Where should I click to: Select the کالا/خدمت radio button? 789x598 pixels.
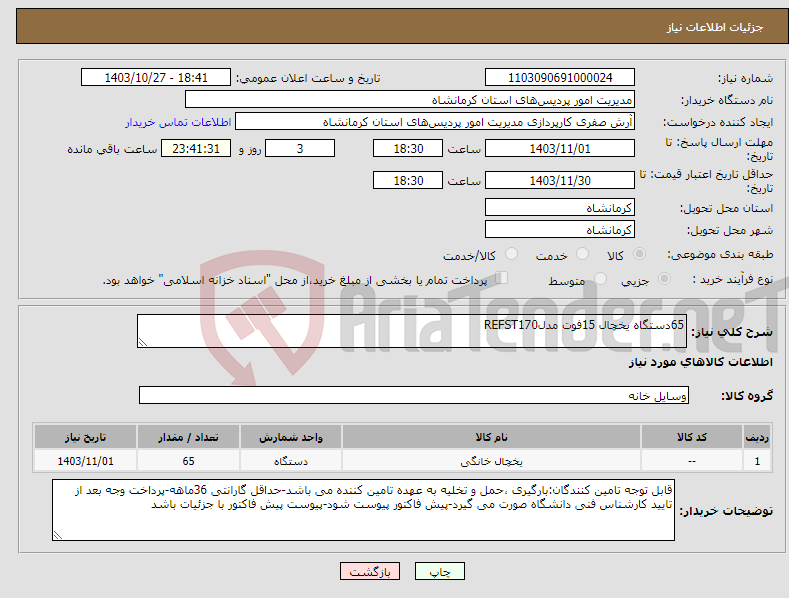tap(511, 254)
